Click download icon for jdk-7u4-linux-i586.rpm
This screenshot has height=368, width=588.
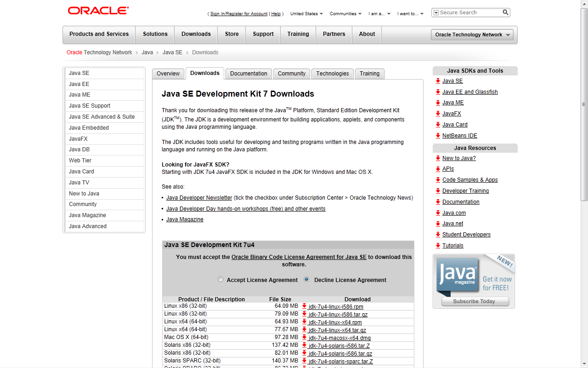(304, 306)
